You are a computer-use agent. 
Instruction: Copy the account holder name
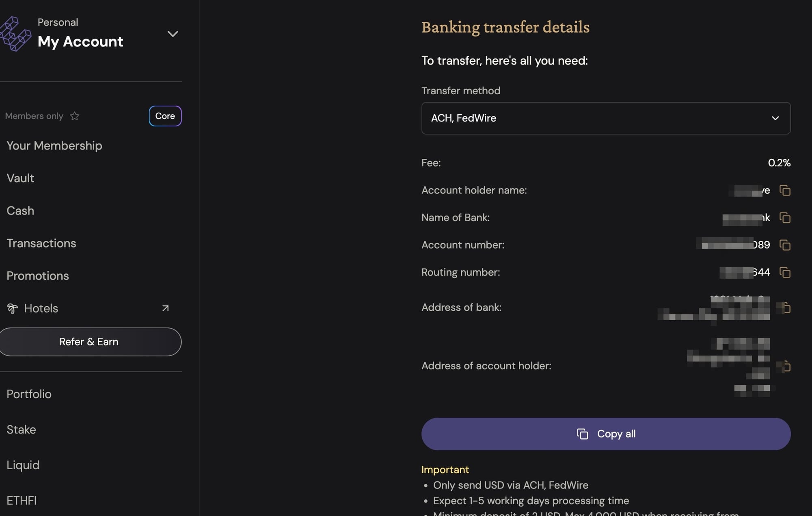tap(785, 190)
